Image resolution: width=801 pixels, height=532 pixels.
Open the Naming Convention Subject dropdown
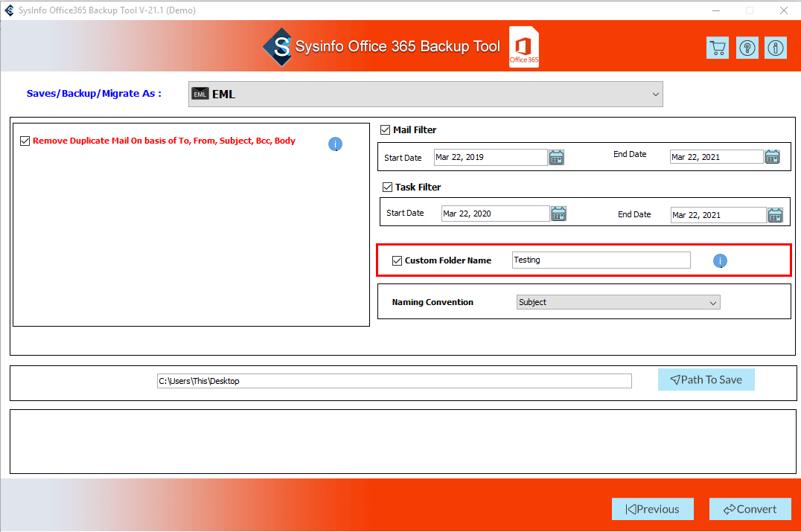(618, 302)
